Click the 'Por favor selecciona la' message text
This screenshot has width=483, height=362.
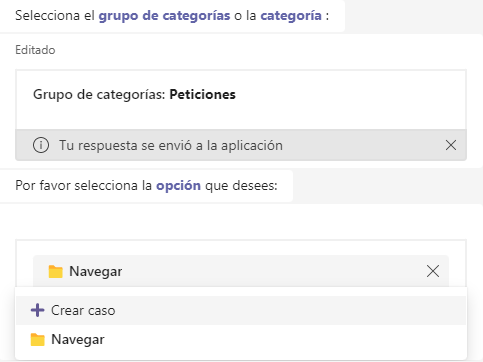84,185
